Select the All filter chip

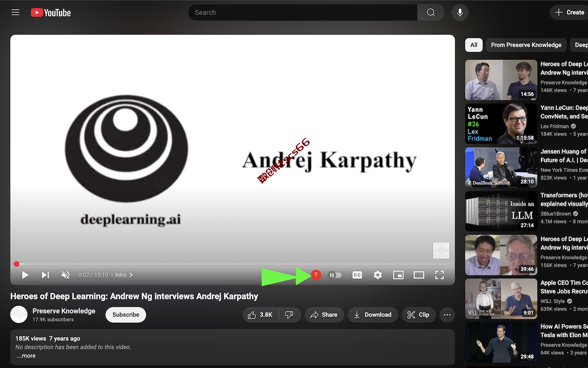coord(474,45)
